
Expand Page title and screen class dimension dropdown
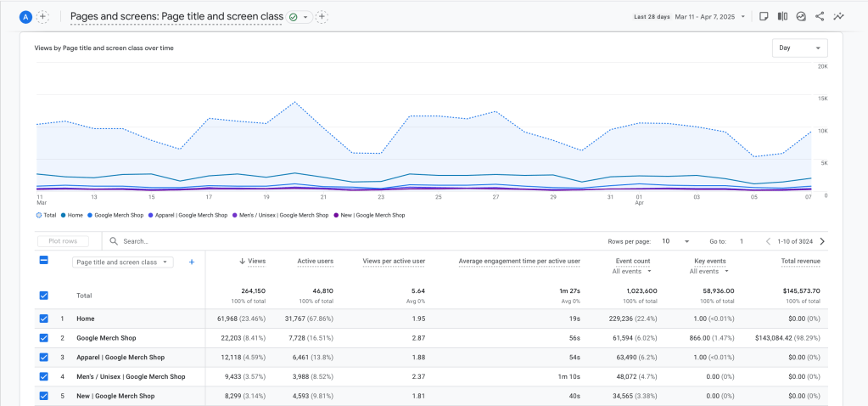pyautogui.click(x=123, y=262)
